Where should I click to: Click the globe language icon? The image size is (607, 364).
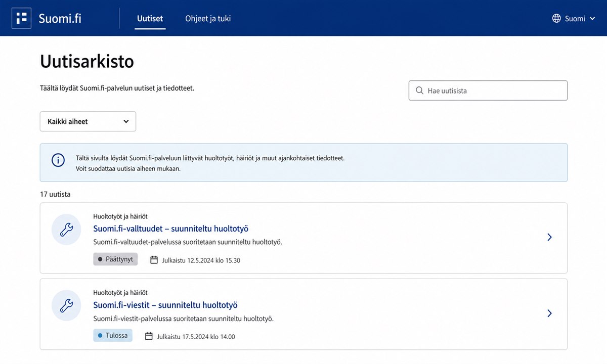click(556, 19)
